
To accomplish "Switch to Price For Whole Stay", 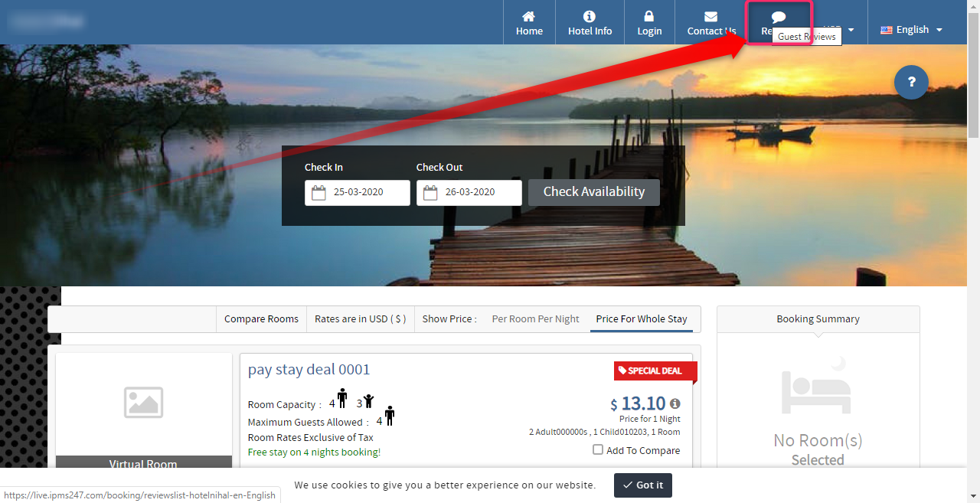I will [642, 319].
